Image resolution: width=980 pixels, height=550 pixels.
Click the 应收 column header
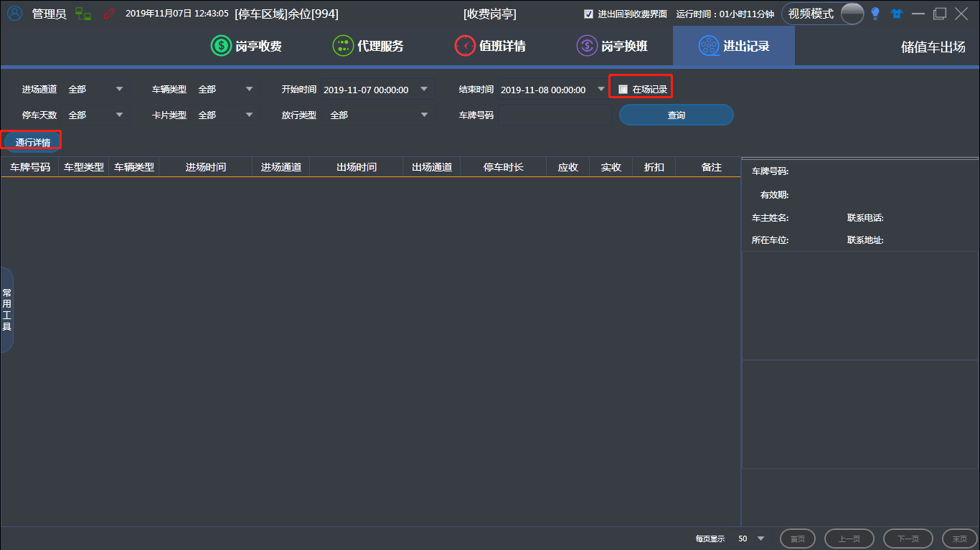[568, 167]
